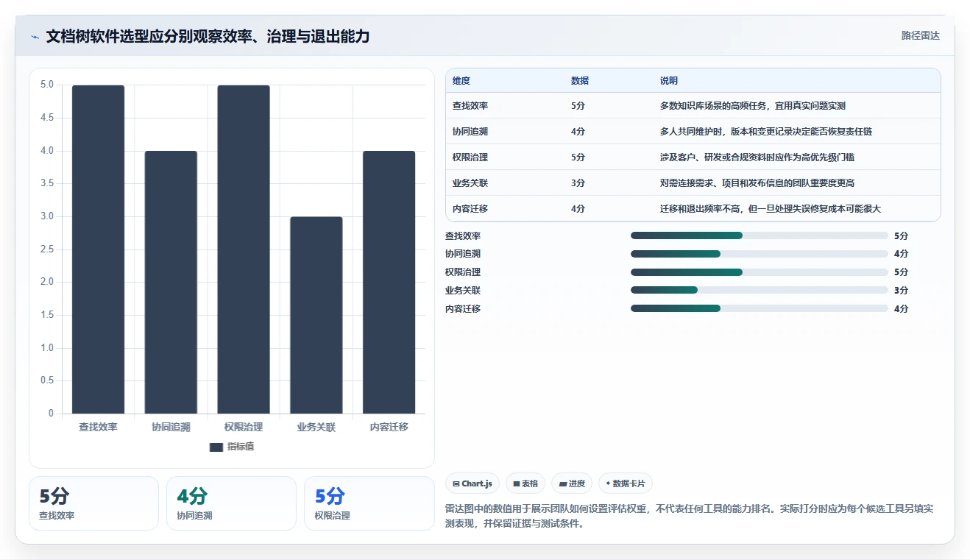
Task: Click the 查找效率 x-axis label
Action: click(98, 427)
